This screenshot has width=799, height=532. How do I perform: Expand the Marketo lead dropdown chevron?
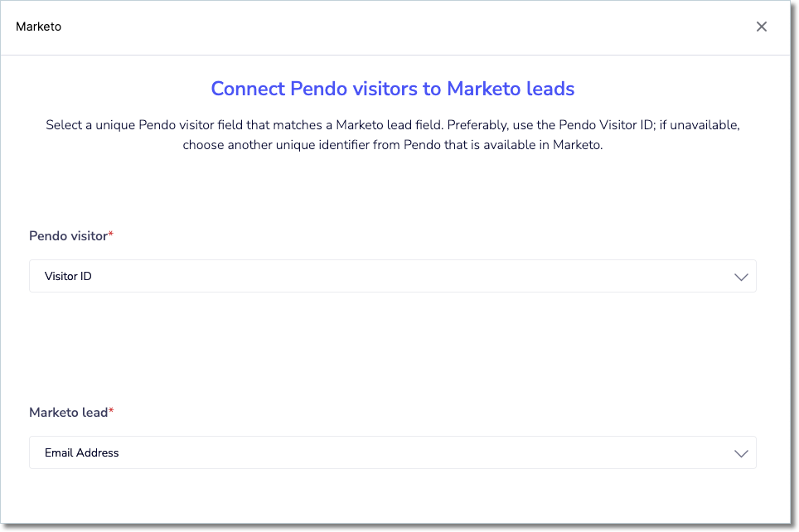741,453
